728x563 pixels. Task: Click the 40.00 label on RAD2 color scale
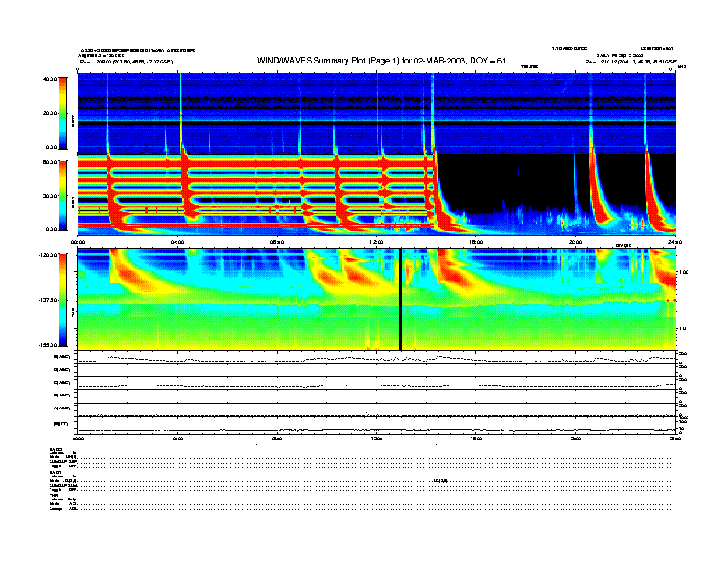click(50, 79)
